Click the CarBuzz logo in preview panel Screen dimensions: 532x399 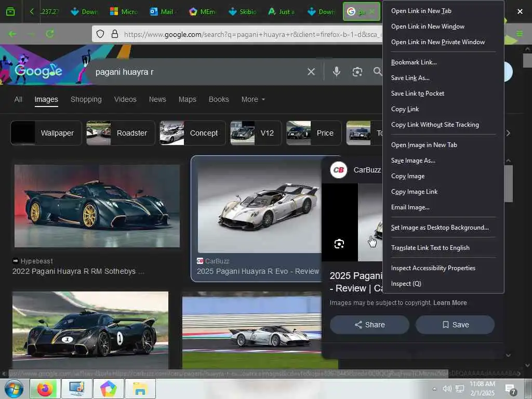coord(338,170)
